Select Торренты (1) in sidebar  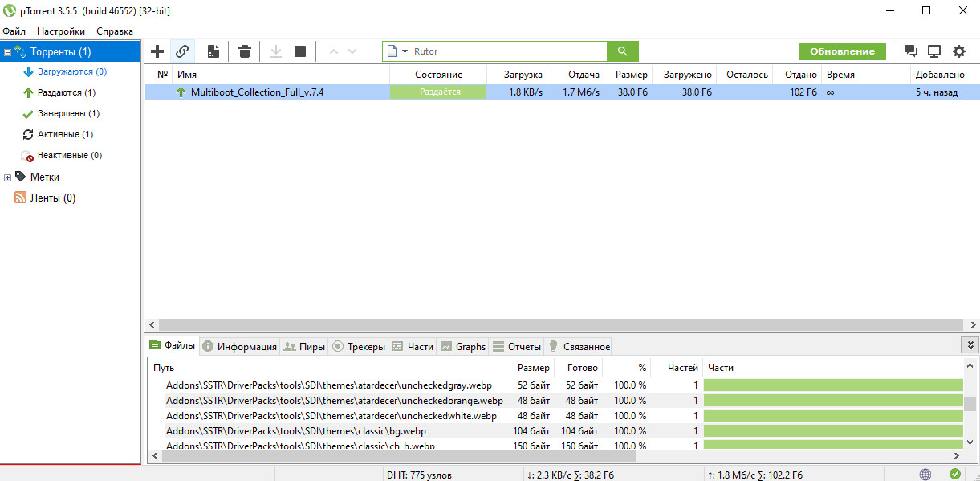[x=70, y=51]
